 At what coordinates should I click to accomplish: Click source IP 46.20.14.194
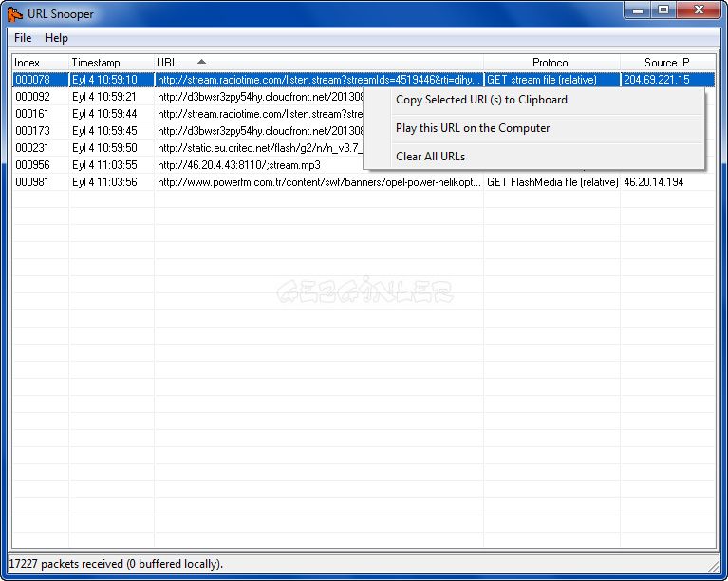pos(654,182)
